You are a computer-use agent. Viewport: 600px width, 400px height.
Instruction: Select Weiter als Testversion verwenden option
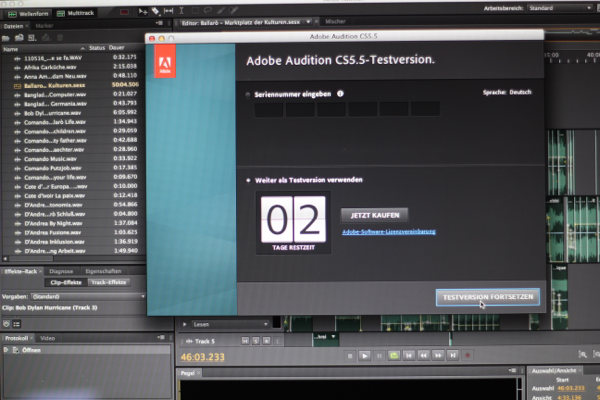[x=249, y=180]
